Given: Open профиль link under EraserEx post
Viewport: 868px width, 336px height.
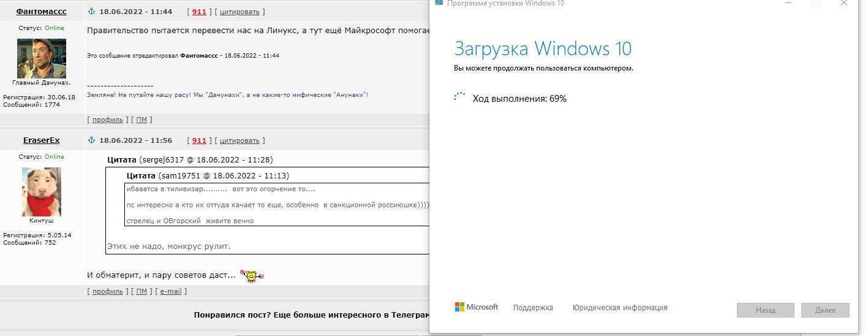Looking at the screenshot, I should click(108, 291).
